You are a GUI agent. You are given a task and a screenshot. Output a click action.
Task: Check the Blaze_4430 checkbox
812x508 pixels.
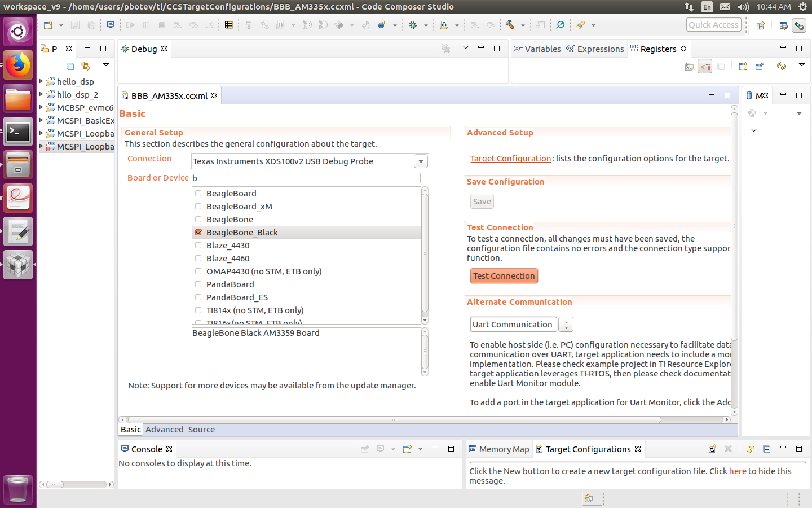[x=198, y=246]
